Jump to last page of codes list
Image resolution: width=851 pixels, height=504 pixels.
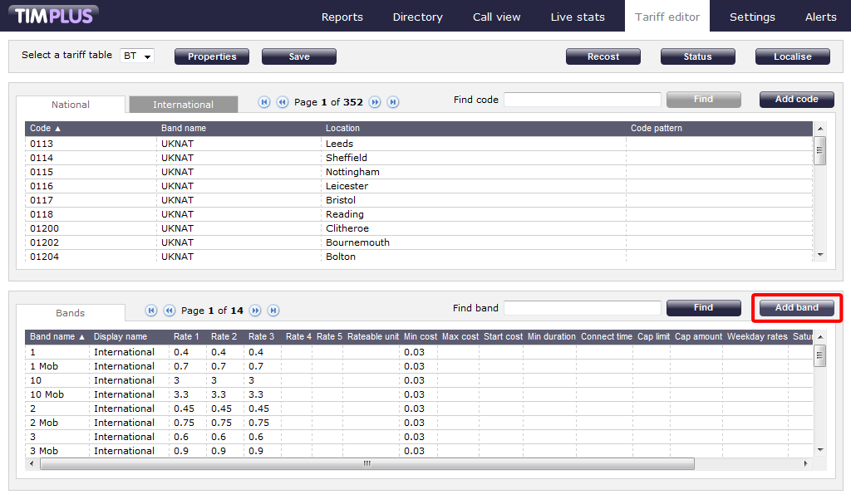click(393, 102)
